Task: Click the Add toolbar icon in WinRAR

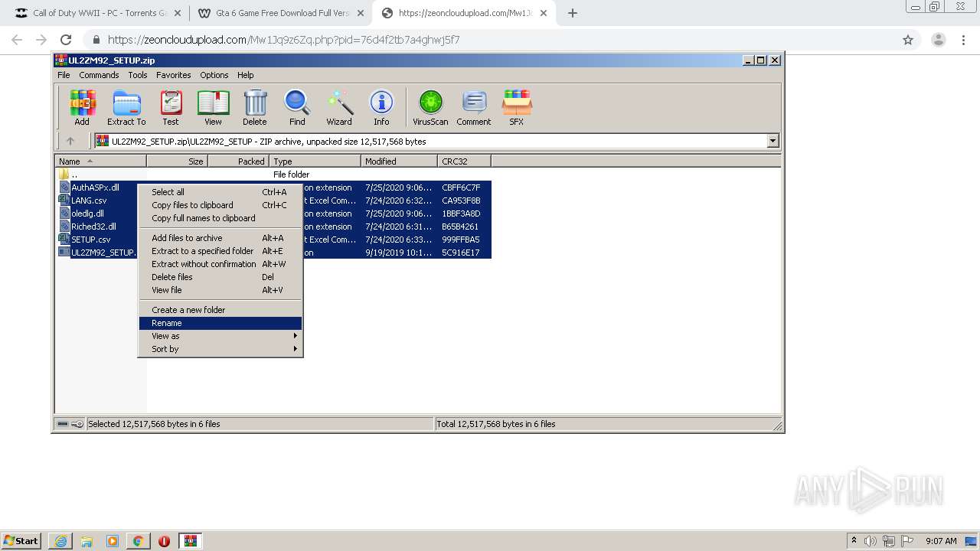Action: coord(82,107)
